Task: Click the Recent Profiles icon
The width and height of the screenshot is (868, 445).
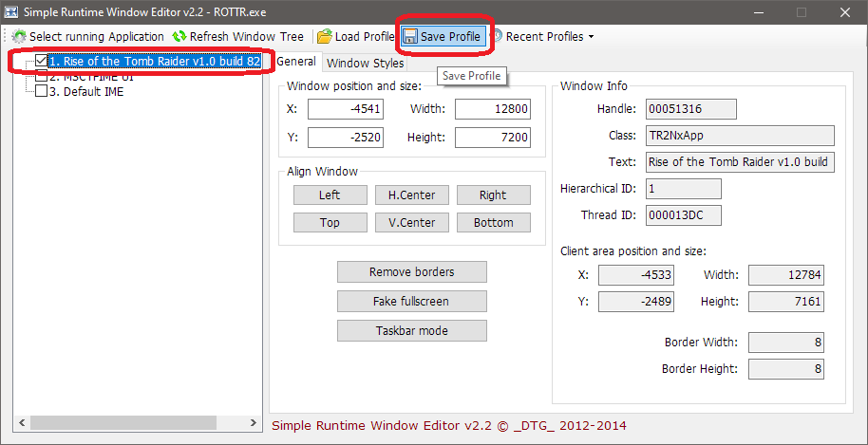Action: (496, 37)
